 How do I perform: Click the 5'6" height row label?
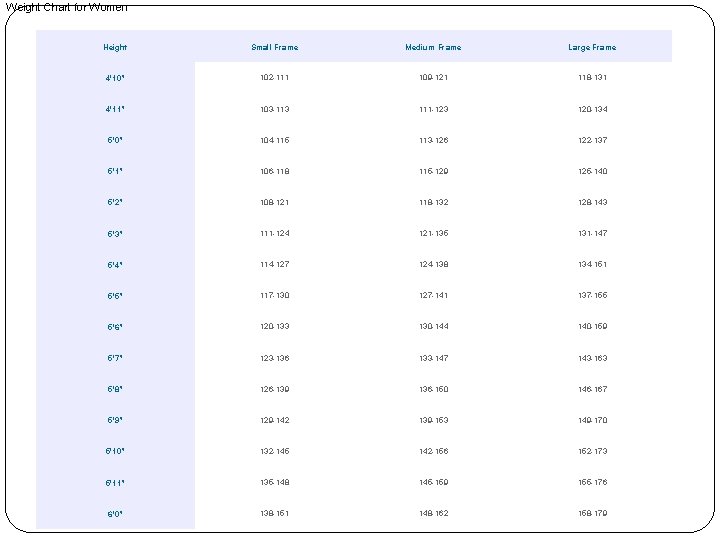pyautogui.click(x=115, y=327)
